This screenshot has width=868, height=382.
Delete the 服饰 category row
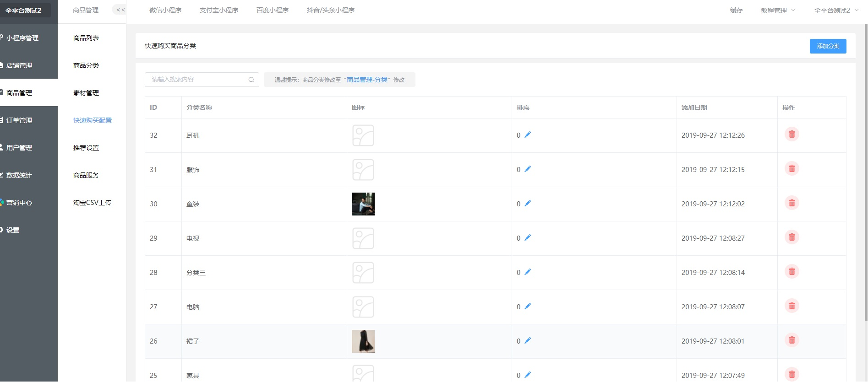pyautogui.click(x=792, y=169)
